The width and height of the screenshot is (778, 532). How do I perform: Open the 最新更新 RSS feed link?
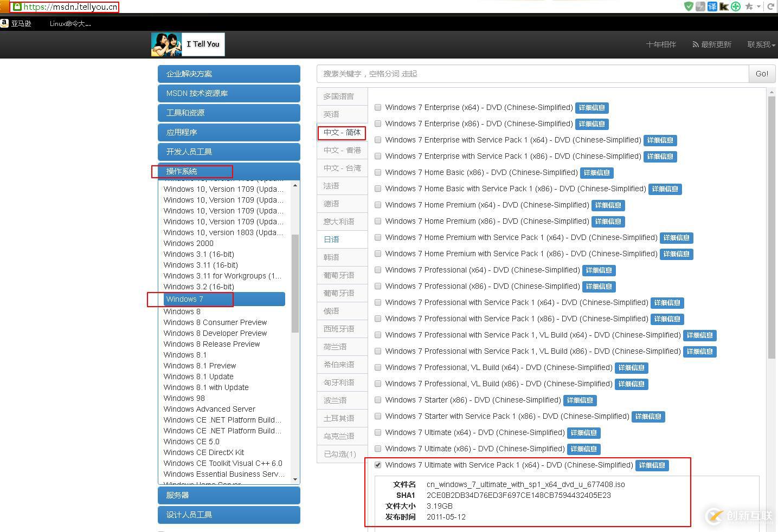pos(712,44)
